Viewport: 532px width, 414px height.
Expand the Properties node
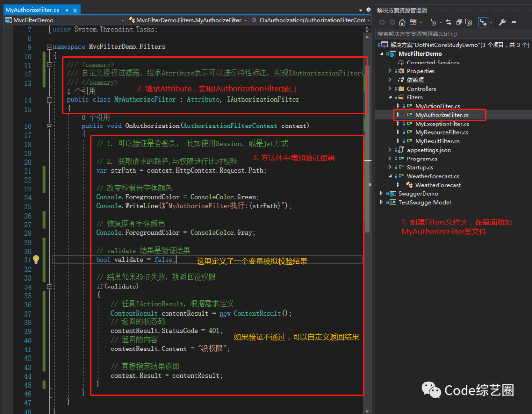pos(390,71)
